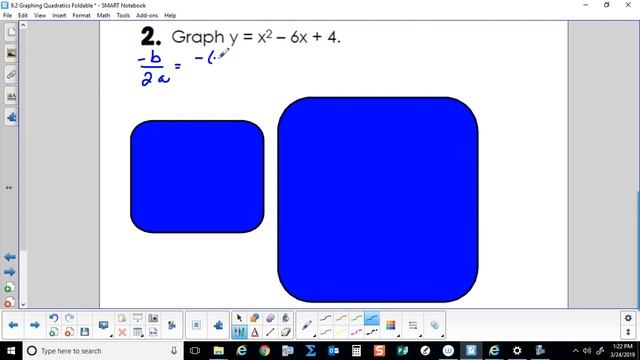Open the Gallery sidebar tab
This screenshot has height=360, width=640.
click(11, 53)
